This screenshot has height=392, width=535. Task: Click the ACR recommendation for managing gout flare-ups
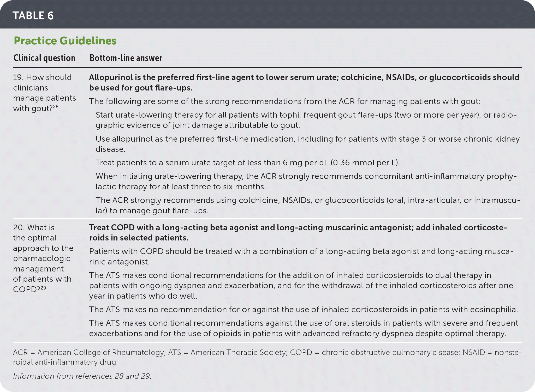pyautogui.click(x=307, y=205)
